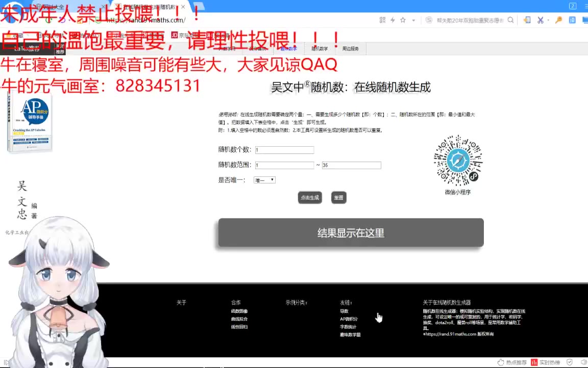Click the thumbs-up icon beside 热点推荐
The height and width of the screenshot is (368, 588).
pos(501,362)
